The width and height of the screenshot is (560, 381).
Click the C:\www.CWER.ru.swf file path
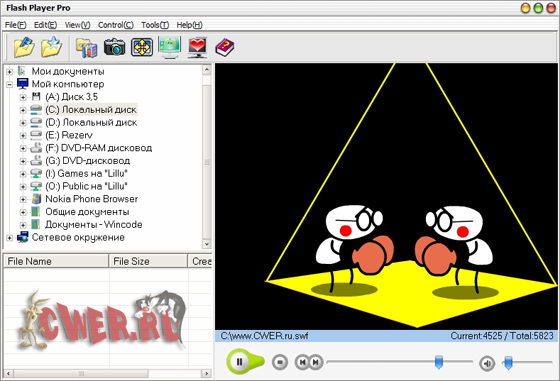[264, 336]
